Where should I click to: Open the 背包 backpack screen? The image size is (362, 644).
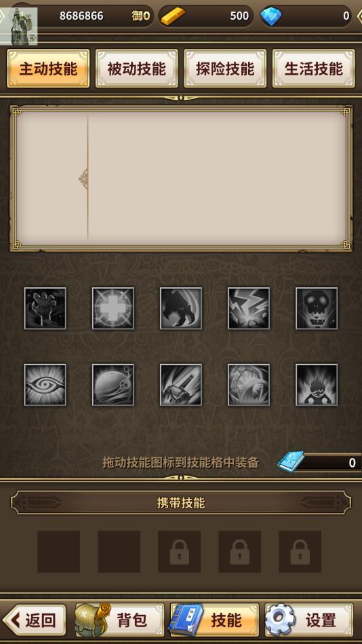click(x=119, y=620)
